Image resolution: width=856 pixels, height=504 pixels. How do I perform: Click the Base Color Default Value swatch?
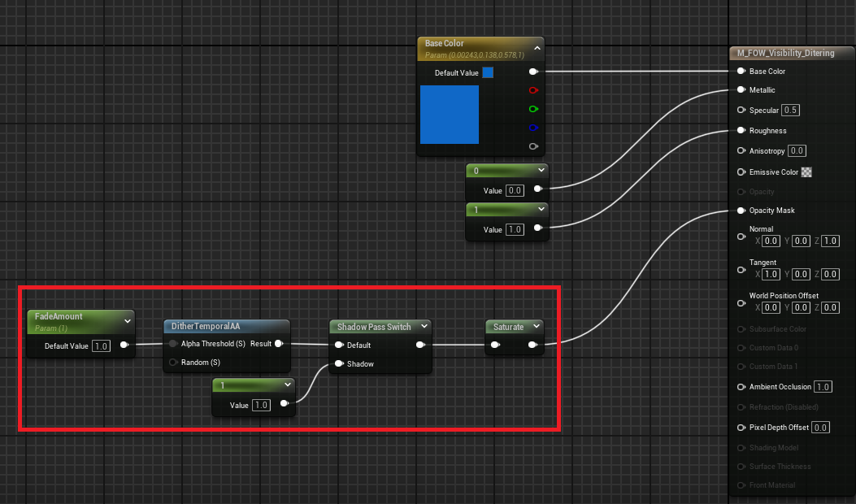coord(488,72)
